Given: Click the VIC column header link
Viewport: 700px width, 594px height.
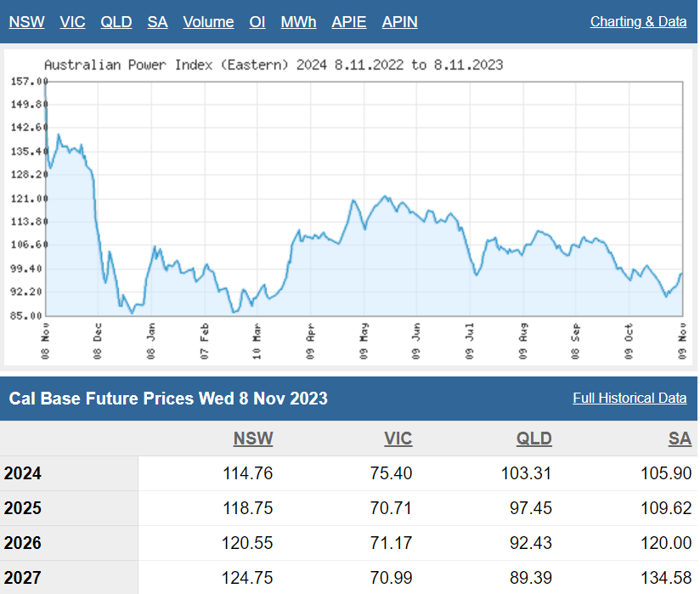Looking at the screenshot, I should click(398, 438).
